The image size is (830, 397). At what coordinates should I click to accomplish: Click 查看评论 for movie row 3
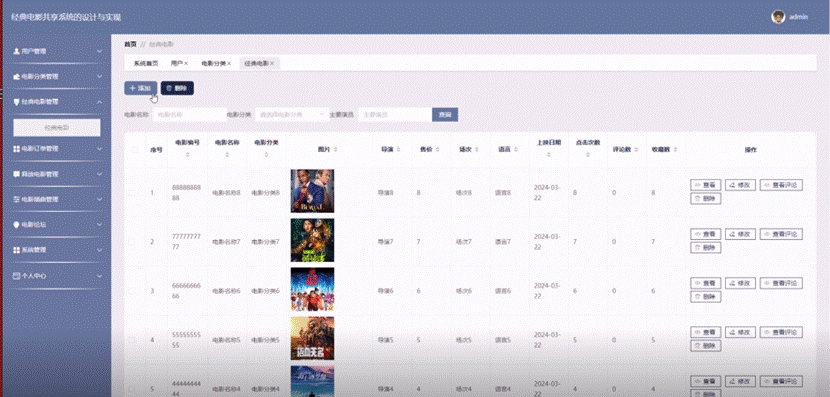781,283
